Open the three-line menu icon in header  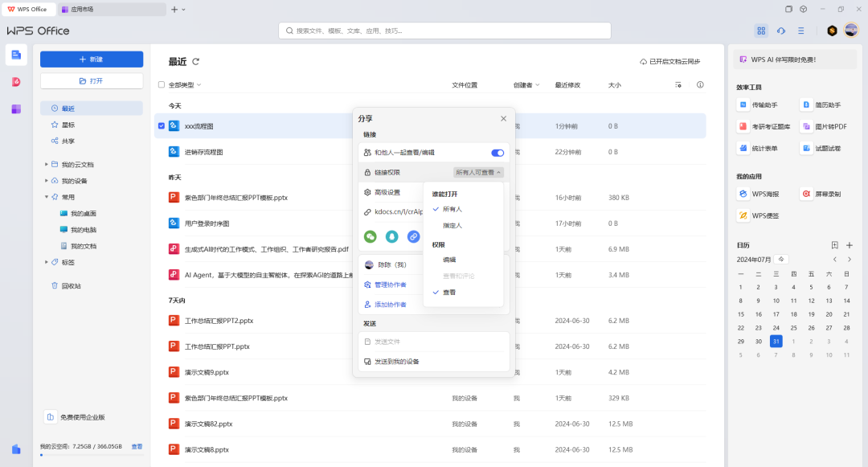tap(801, 31)
